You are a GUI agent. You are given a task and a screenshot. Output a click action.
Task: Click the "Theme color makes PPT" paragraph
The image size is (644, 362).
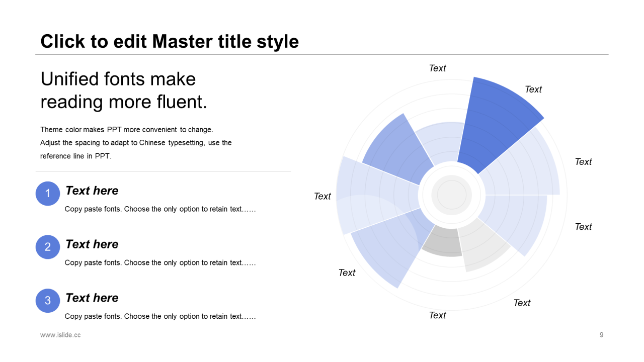136,143
